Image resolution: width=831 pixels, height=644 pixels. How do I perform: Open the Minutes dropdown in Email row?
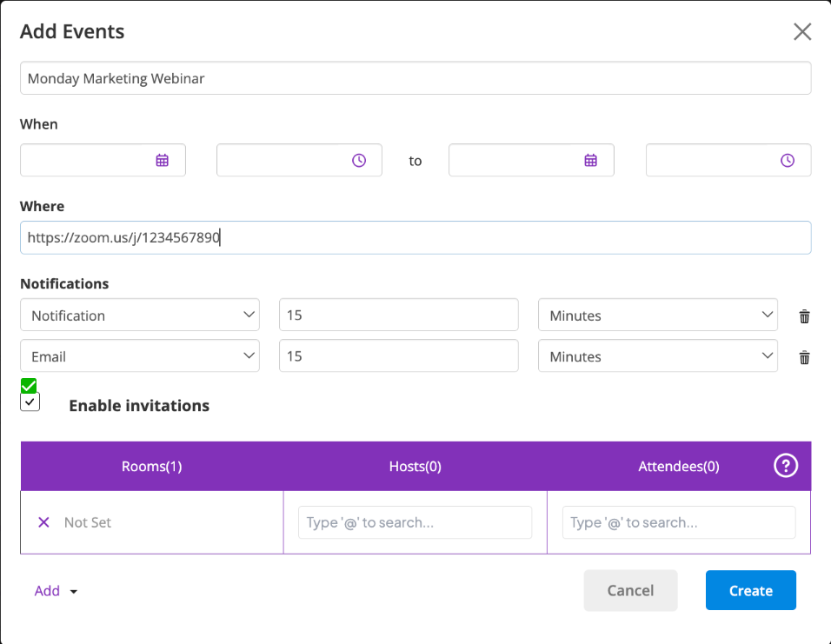[x=658, y=355]
